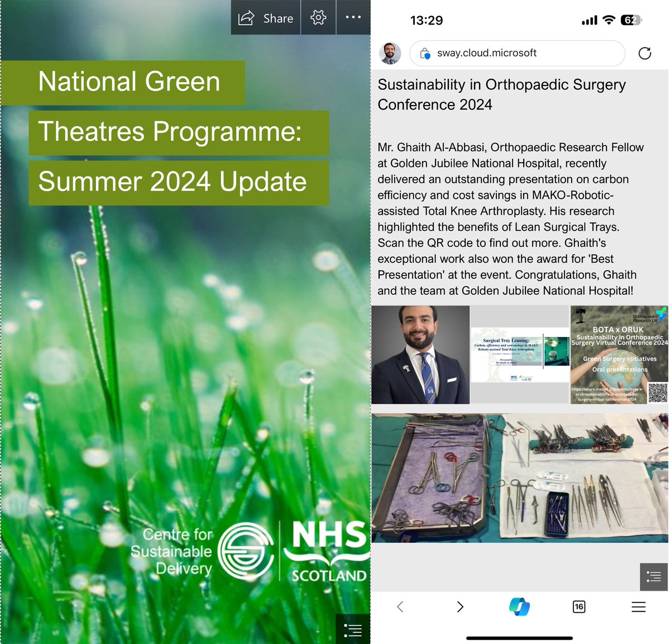Viewport: 670px width, 644px height.
Task: Open the Copilot icon in bottom bar
Action: tap(519, 607)
